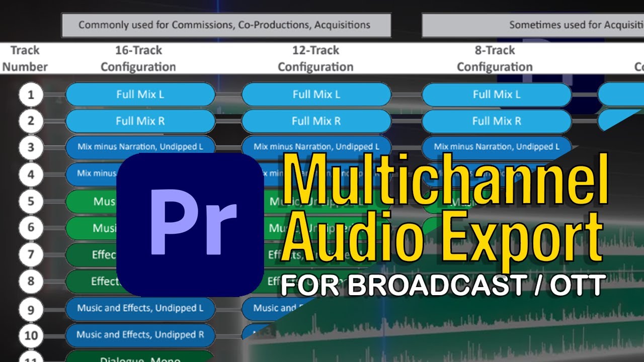Click the 'Sometimes used for' header box
Image resolution: width=644 pixels, height=362 pixels.
point(533,25)
